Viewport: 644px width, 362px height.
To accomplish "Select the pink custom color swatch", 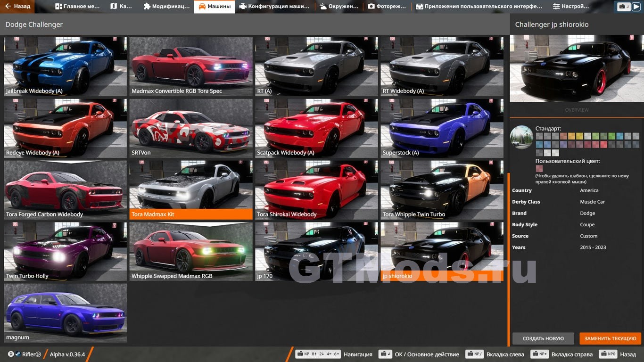I will (x=539, y=168).
